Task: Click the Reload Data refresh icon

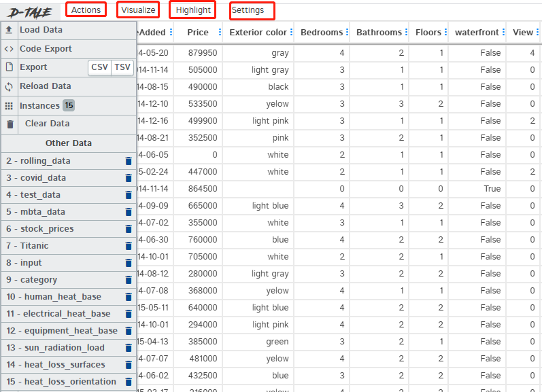Action: [9, 86]
